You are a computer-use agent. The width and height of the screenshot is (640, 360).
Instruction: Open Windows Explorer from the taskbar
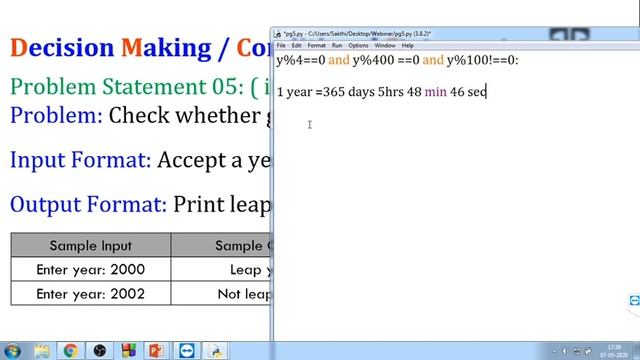(x=42, y=351)
